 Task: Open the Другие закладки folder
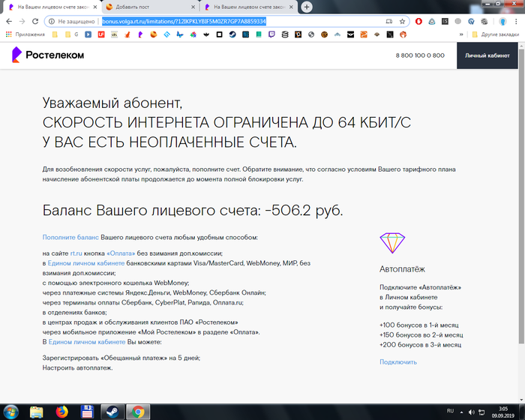pos(496,34)
